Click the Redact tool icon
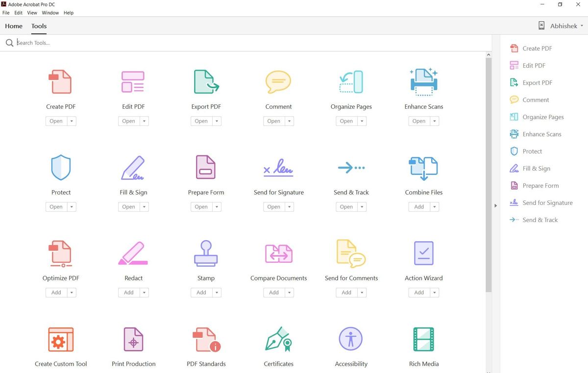 (133, 253)
